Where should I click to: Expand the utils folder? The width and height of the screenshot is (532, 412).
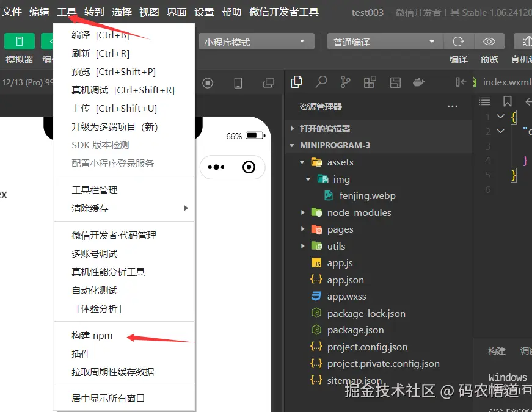click(302, 246)
